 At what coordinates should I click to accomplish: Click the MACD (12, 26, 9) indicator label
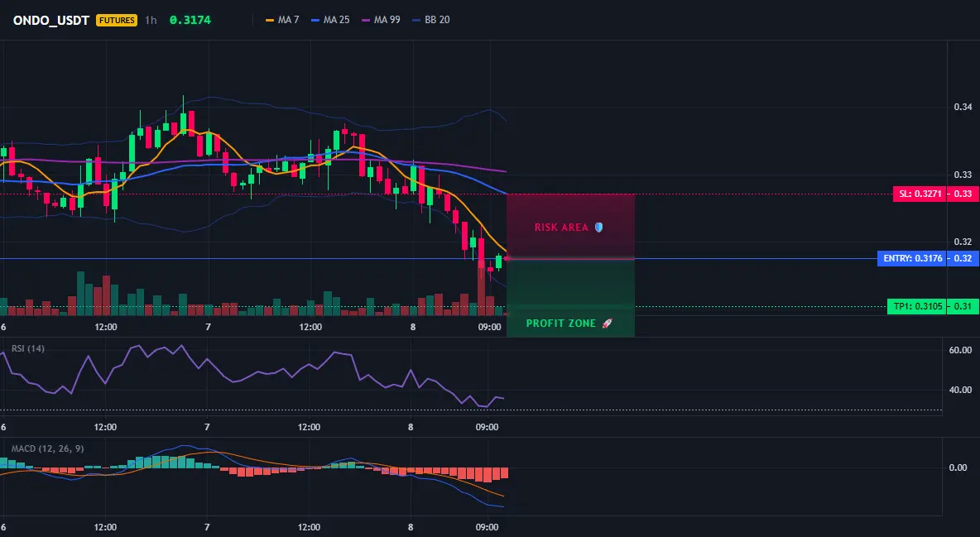coord(47,448)
